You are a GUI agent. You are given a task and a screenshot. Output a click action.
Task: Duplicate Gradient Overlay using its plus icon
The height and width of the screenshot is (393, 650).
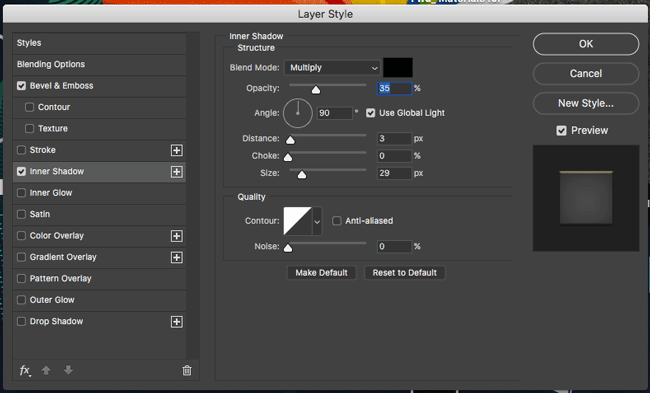177,257
